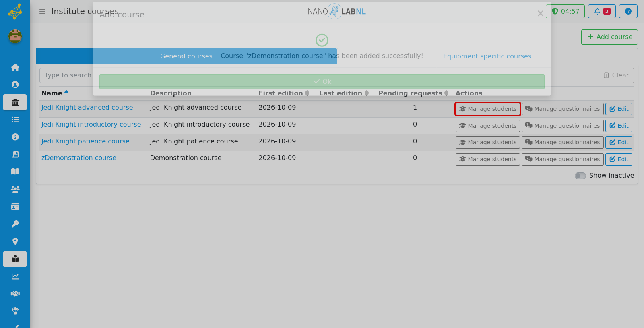Sort by Name column arrow

[66, 93]
